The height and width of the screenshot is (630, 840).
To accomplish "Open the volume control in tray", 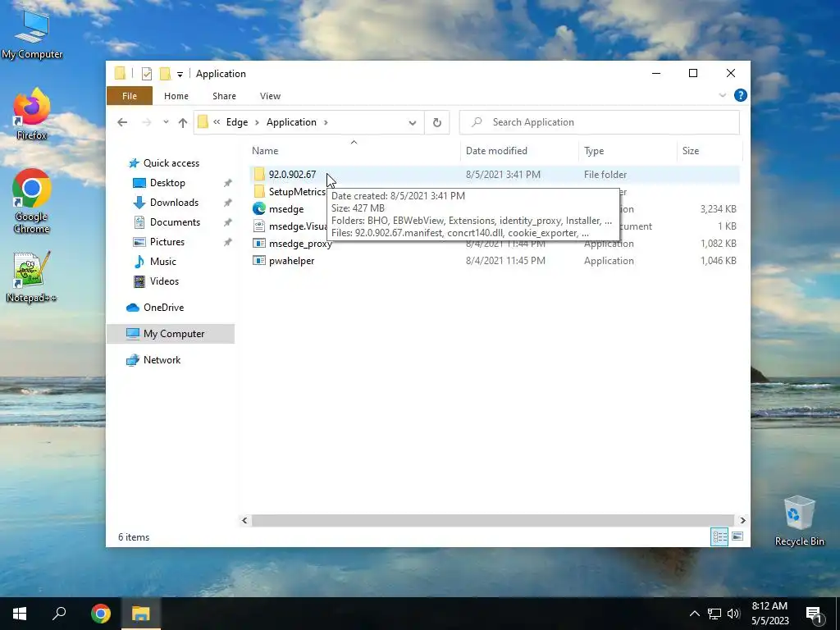I will 733,614.
